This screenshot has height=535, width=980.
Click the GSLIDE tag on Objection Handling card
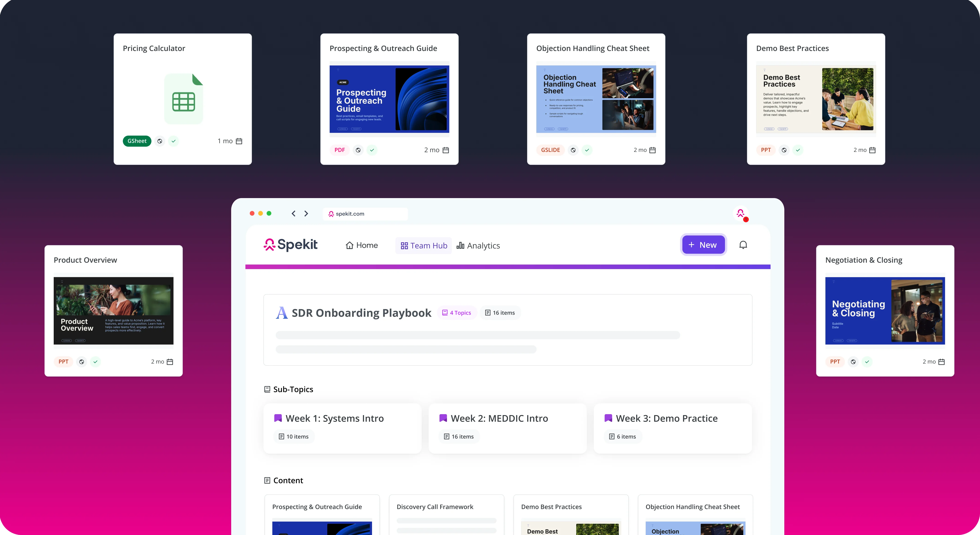[x=550, y=150]
